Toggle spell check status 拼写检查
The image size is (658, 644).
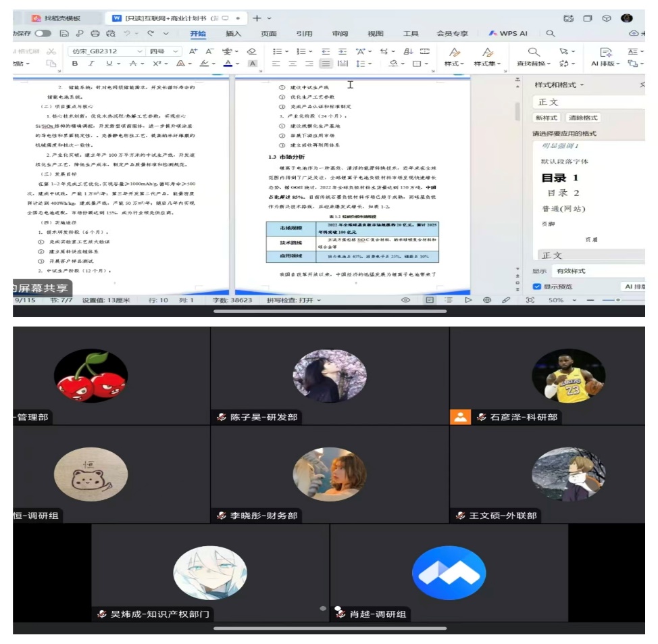click(293, 300)
